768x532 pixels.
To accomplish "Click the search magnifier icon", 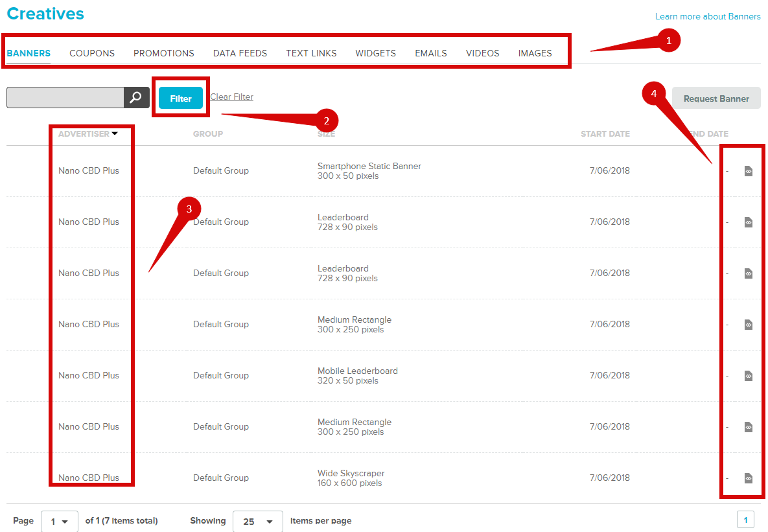I will coord(136,98).
